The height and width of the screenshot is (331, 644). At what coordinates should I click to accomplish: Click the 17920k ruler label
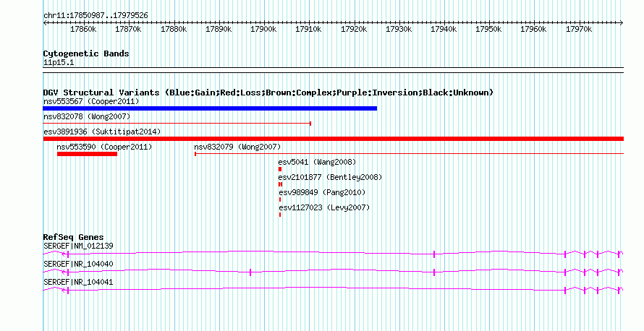354,30
